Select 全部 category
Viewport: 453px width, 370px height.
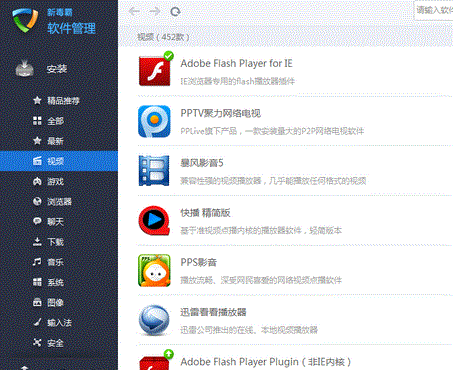point(59,121)
